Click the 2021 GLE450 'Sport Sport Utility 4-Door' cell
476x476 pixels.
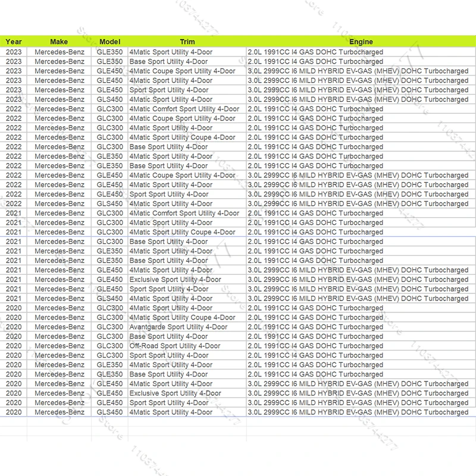coord(187,289)
